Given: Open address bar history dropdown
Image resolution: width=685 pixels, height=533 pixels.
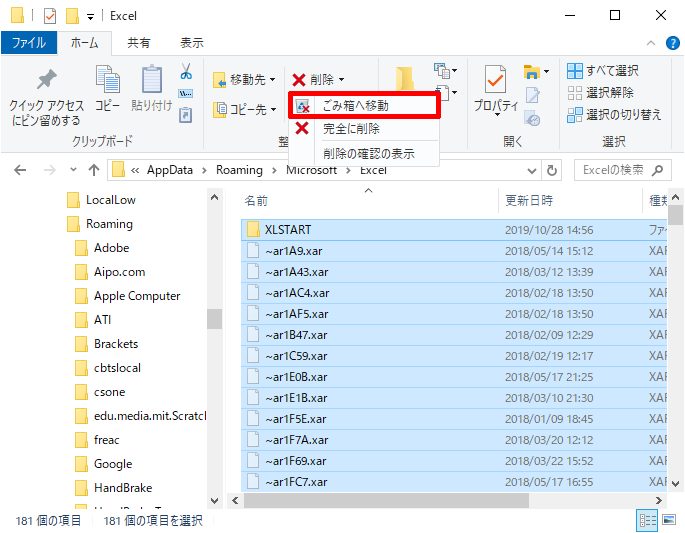Looking at the screenshot, I should 531,170.
